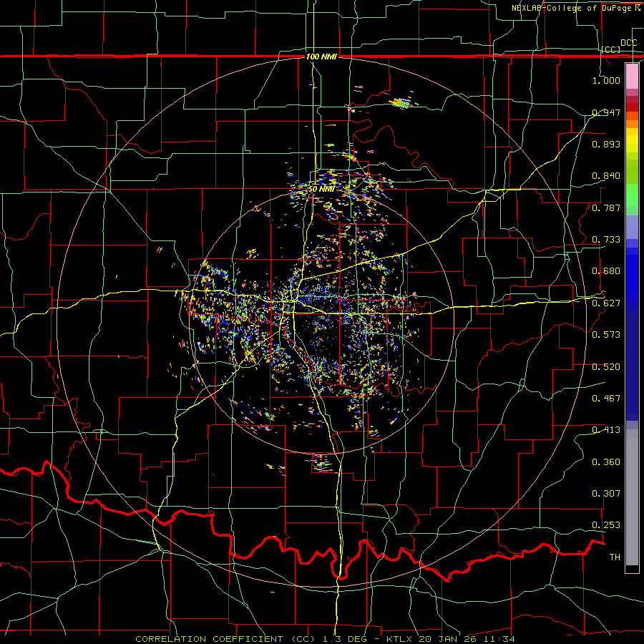Select the 0.840 scale value

coord(606,176)
